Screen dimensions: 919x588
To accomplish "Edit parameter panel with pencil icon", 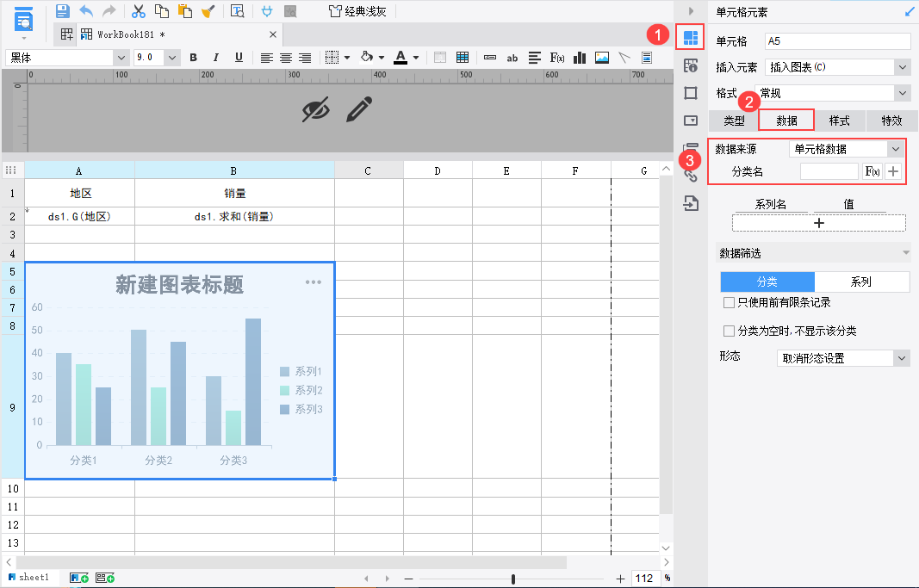I will [358, 109].
